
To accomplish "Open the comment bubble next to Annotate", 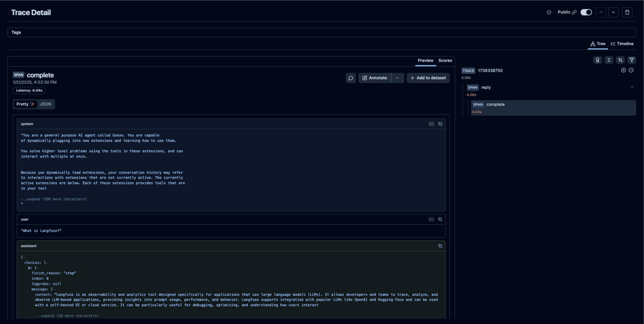I will tap(351, 78).
